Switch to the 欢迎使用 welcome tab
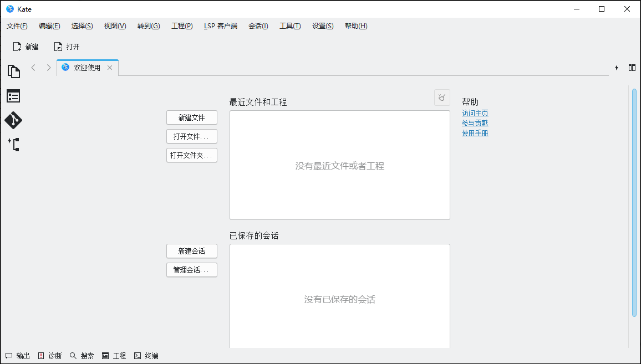 [x=86, y=67]
